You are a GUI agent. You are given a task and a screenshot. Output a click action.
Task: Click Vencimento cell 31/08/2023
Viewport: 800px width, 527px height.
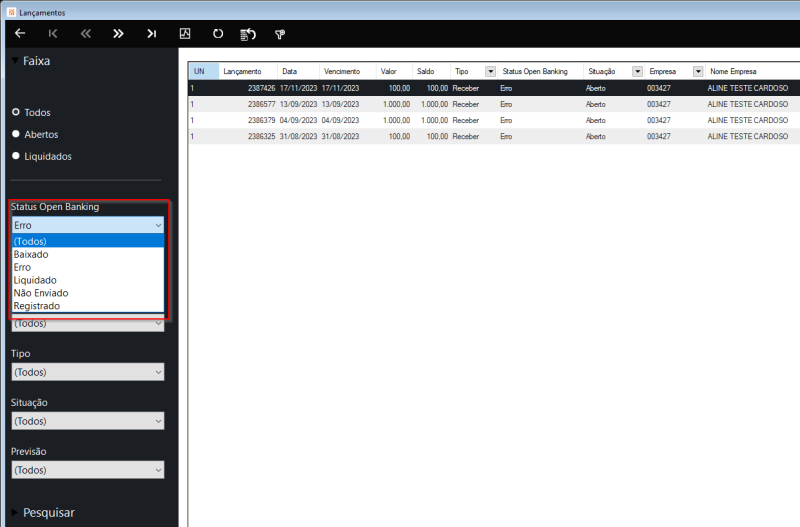340,136
